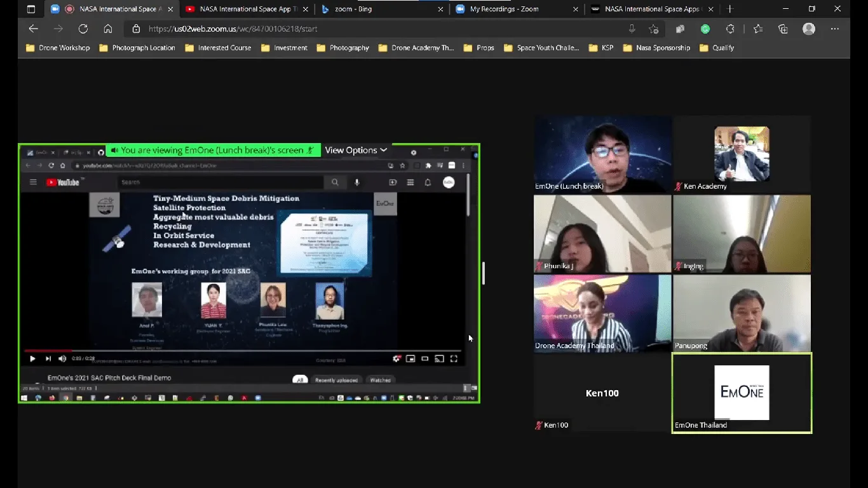Open the Edge extensions puzzle icon
This screenshot has width=868, height=488.
point(730,29)
